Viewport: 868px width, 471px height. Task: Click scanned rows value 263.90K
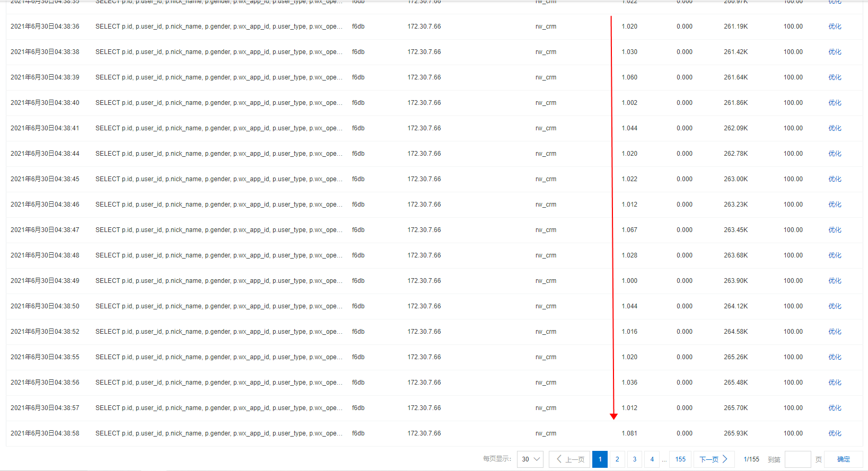point(736,281)
